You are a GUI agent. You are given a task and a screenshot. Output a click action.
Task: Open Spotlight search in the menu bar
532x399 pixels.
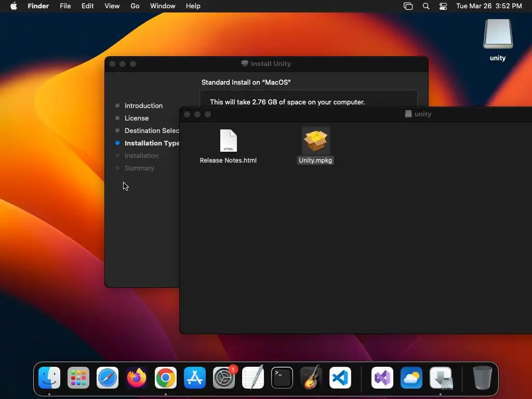point(426,6)
